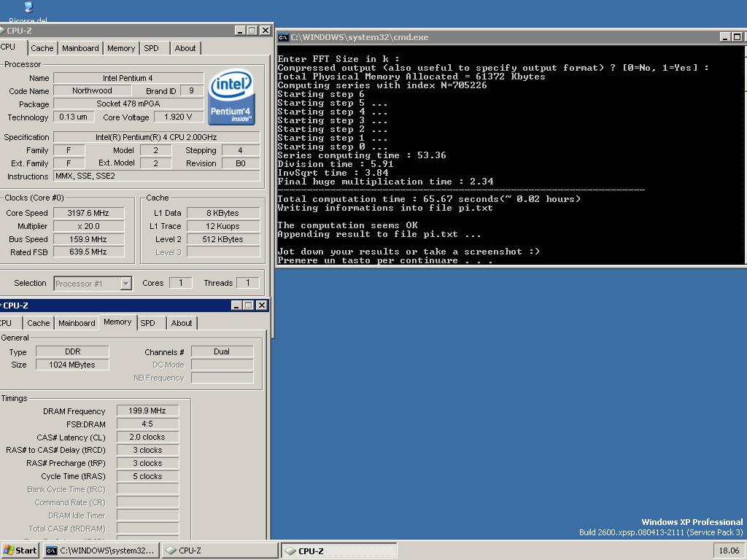Click the Technology value 0.13 um

point(74,117)
